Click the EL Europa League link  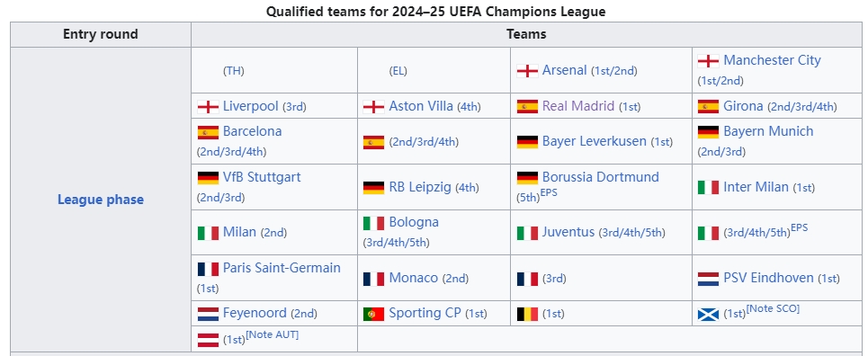click(x=398, y=71)
